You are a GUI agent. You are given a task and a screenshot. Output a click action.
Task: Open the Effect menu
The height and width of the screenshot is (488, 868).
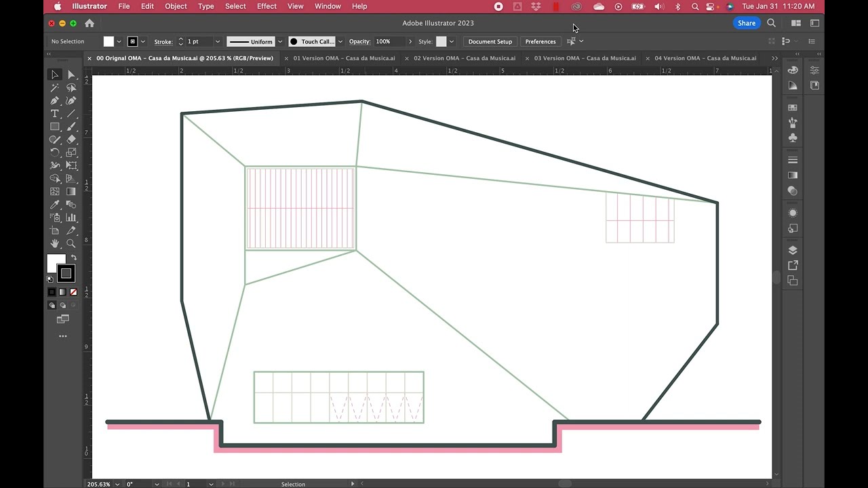point(267,6)
